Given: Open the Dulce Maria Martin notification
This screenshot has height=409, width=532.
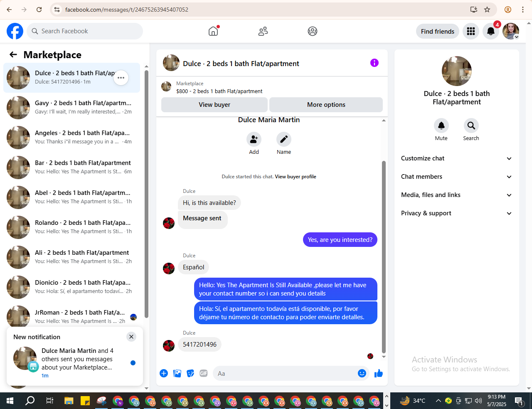Looking at the screenshot, I should [75, 363].
